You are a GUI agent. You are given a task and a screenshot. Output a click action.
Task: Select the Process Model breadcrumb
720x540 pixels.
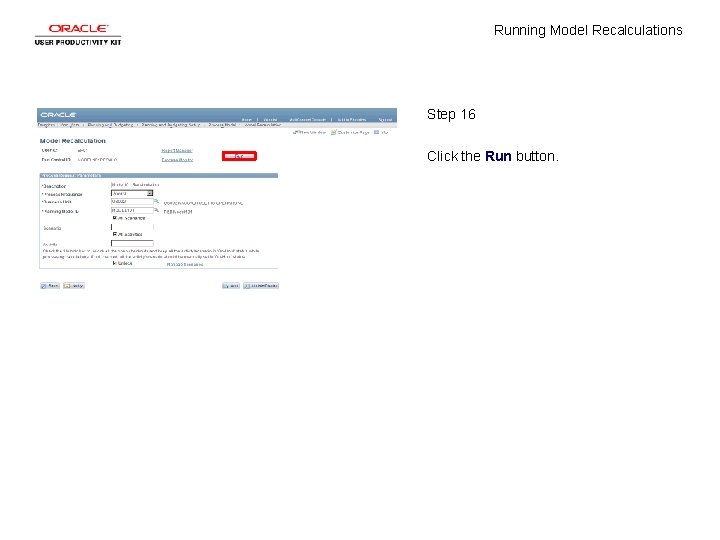point(222,125)
